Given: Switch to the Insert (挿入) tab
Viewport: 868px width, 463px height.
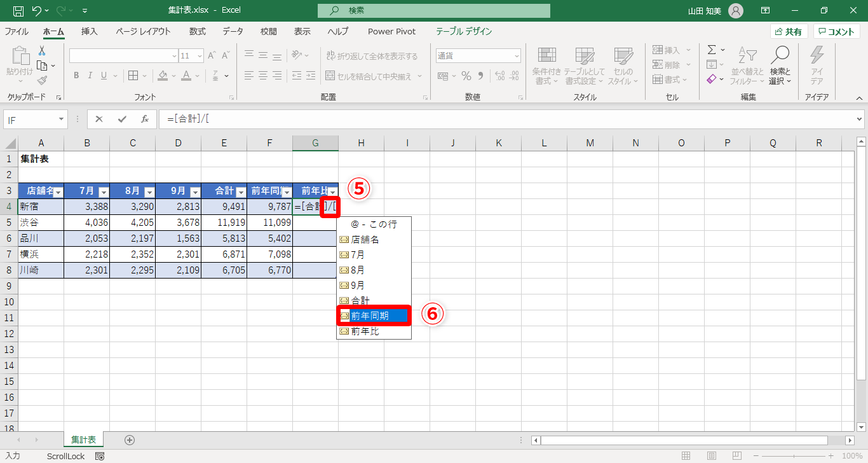Looking at the screenshot, I should coord(90,31).
